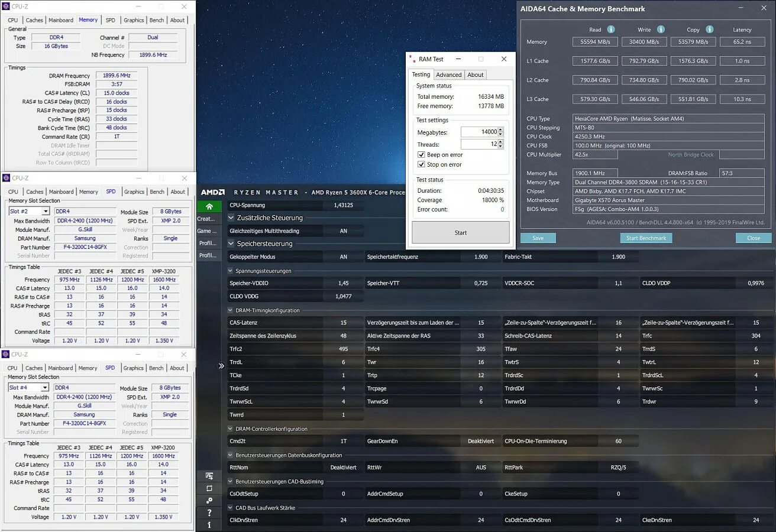Collapse Benutzersteuerungen Datenbuskonfiguration section
776x532 pixels.
230,455
